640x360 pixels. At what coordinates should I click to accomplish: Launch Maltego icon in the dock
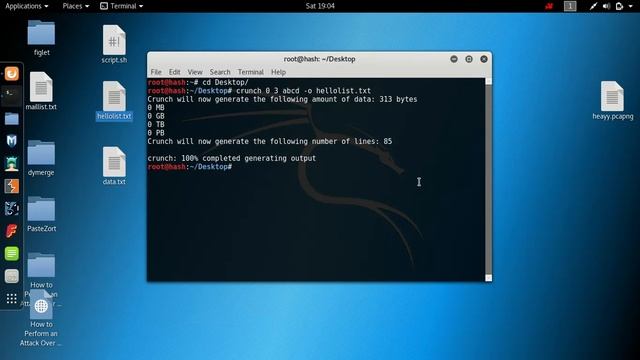[11, 209]
